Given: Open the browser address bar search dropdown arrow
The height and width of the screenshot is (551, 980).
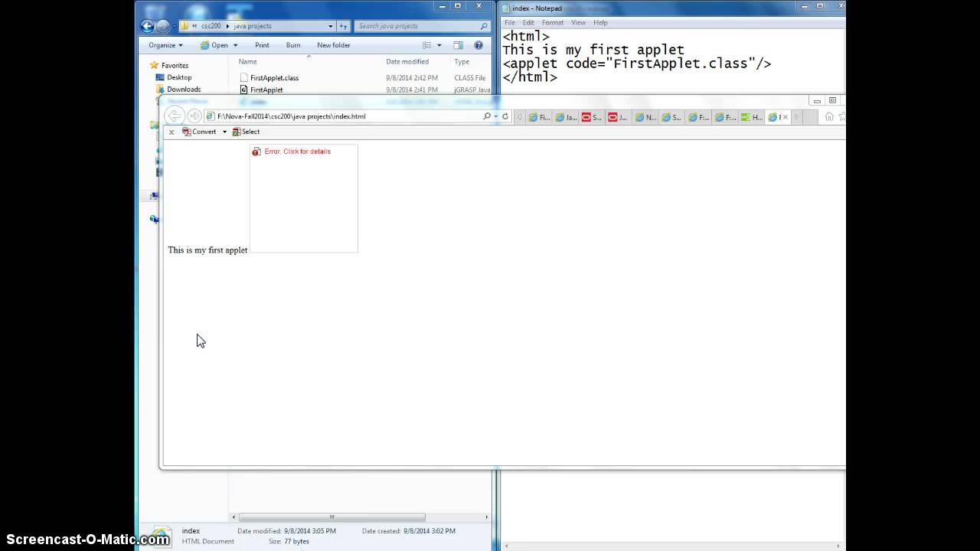Looking at the screenshot, I should (496, 116).
